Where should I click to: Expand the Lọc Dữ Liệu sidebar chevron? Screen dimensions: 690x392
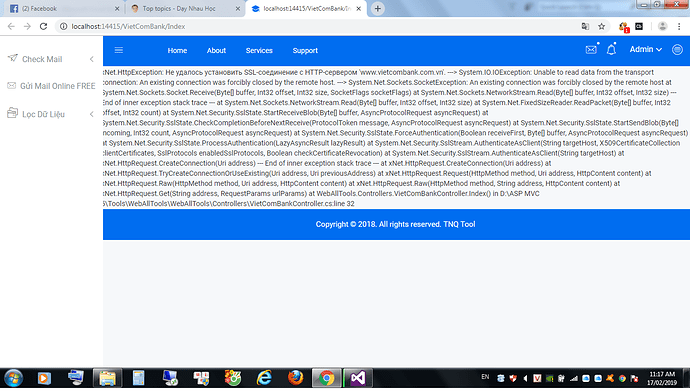[92, 114]
